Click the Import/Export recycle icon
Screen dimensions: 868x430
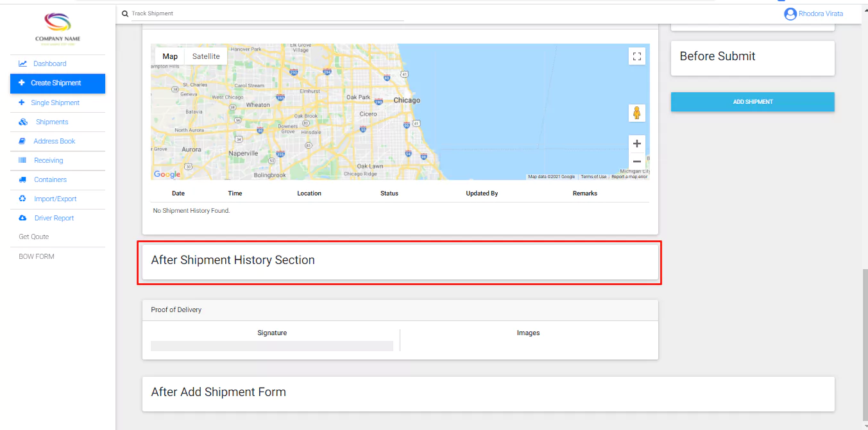click(22, 199)
